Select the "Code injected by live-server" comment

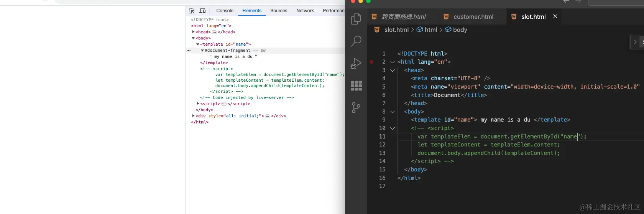coord(247,97)
